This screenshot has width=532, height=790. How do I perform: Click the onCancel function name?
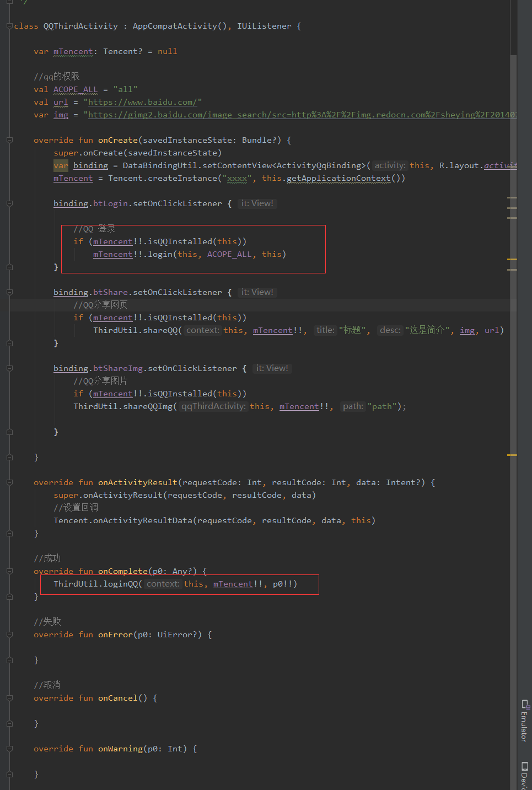click(118, 698)
